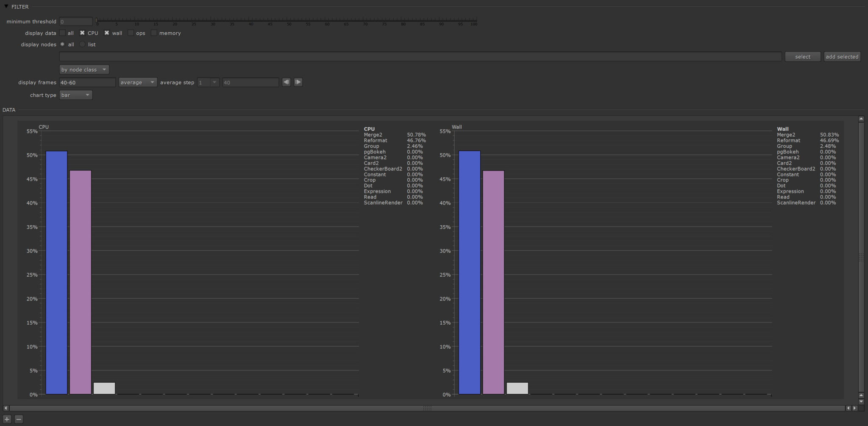Click the minus icon to remove a chart
The height and width of the screenshot is (426, 868).
pyautogui.click(x=18, y=419)
